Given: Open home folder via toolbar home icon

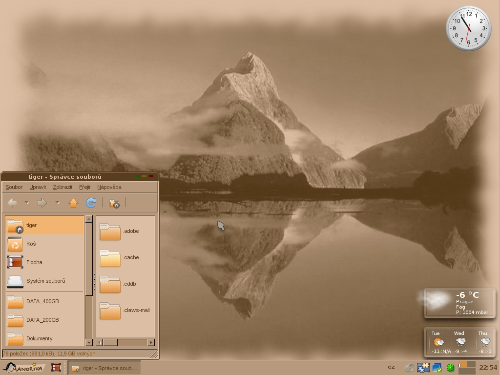Looking at the screenshot, I should click(114, 203).
